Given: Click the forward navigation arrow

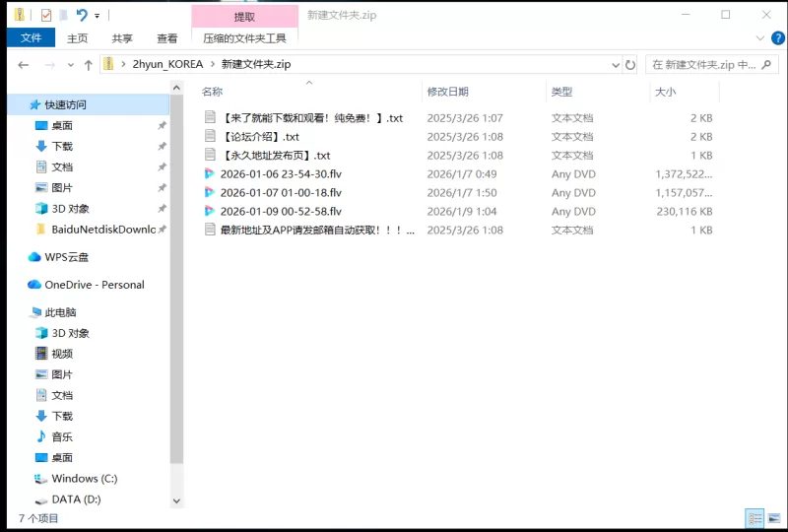Looking at the screenshot, I should point(50,65).
